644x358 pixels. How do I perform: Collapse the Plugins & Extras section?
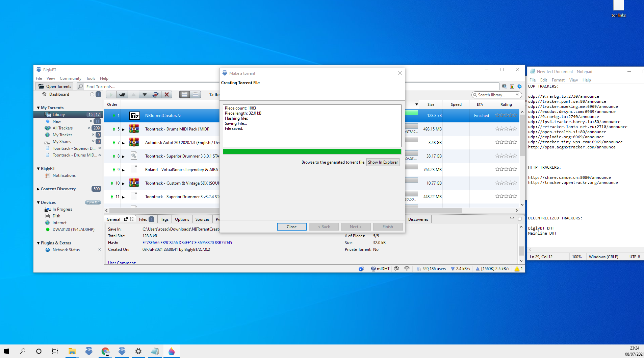pos(38,243)
